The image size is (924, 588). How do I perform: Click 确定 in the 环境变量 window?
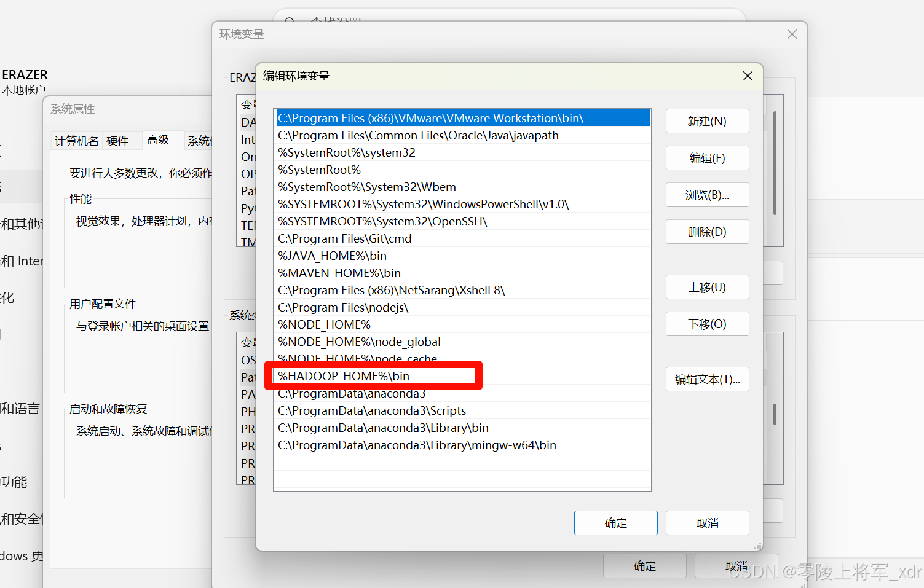coord(644,566)
